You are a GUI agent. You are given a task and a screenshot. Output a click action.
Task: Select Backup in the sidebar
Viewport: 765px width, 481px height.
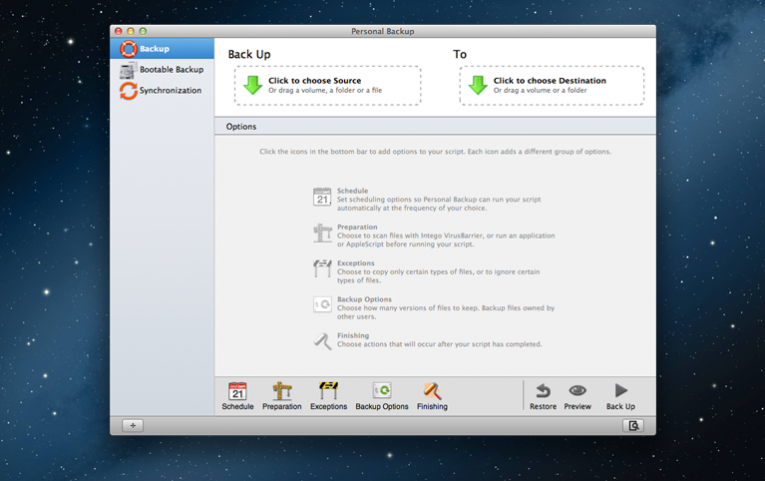pyautogui.click(x=162, y=49)
